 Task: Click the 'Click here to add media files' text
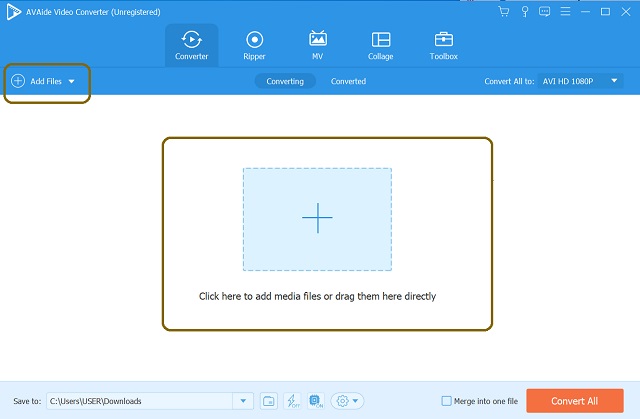[317, 296]
